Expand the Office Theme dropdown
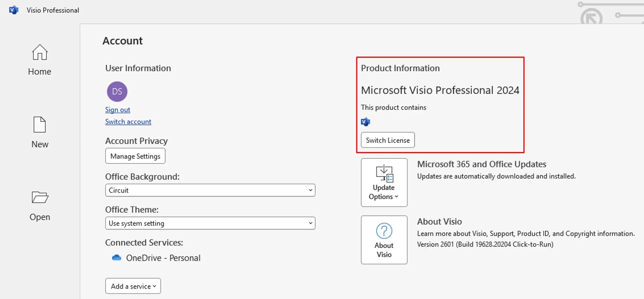The width and height of the screenshot is (644, 299). pos(210,223)
